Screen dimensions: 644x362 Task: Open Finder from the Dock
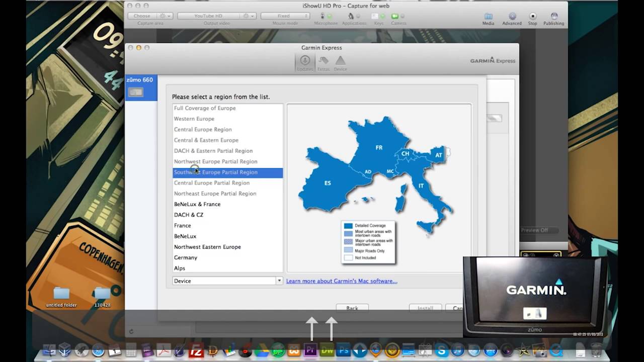pos(48,351)
